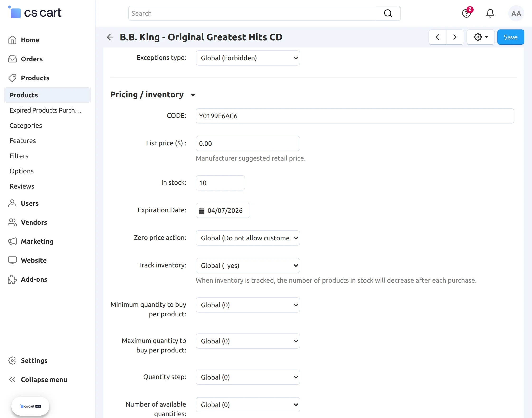The width and height of the screenshot is (532, 418).
Task: Click the List price input field
Action: (248, 143)
